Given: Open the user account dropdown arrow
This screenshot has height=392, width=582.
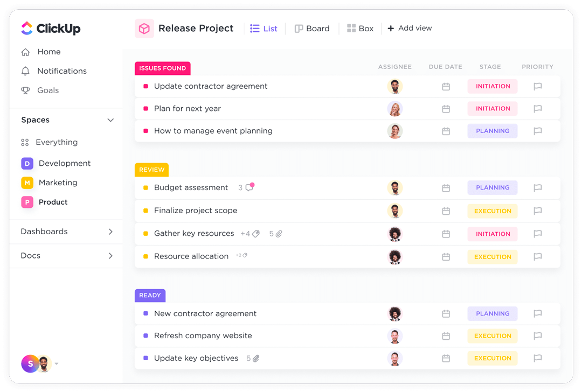Looking at the screenshot, I should (57, 364).
